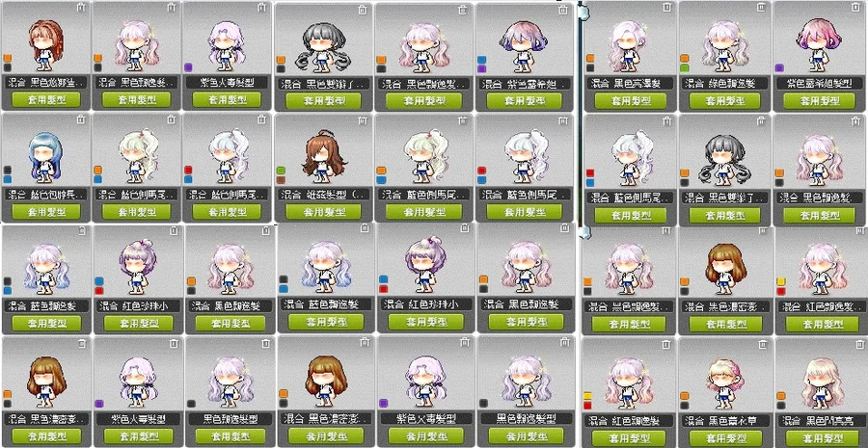The height and width of the screenshot is (448, 868).
Task: Click purple swatch on pink-haired 紫色露希妲髮型 card
Action: click(779, 68)
